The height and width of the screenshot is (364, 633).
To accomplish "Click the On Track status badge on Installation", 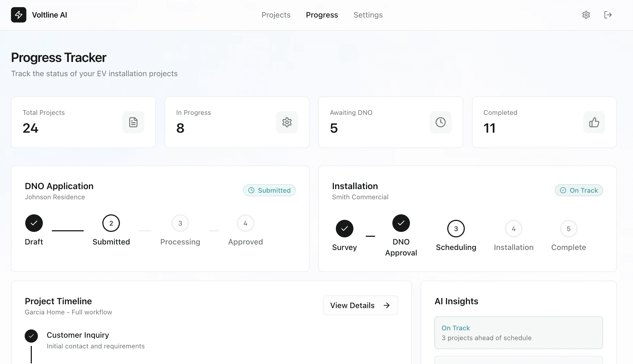I will click(579, 190).
